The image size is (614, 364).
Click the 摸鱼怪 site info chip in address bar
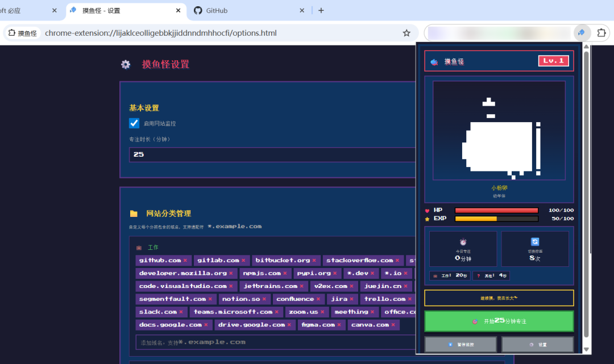pos(23,33)
